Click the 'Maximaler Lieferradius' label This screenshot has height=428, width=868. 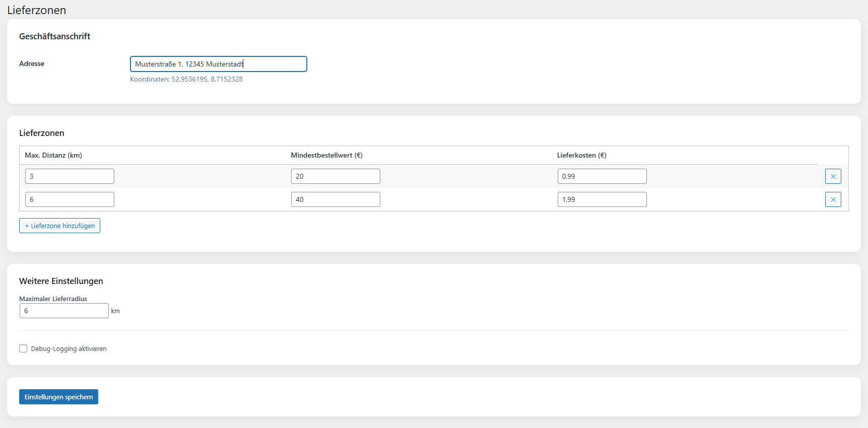pos(53,299)
